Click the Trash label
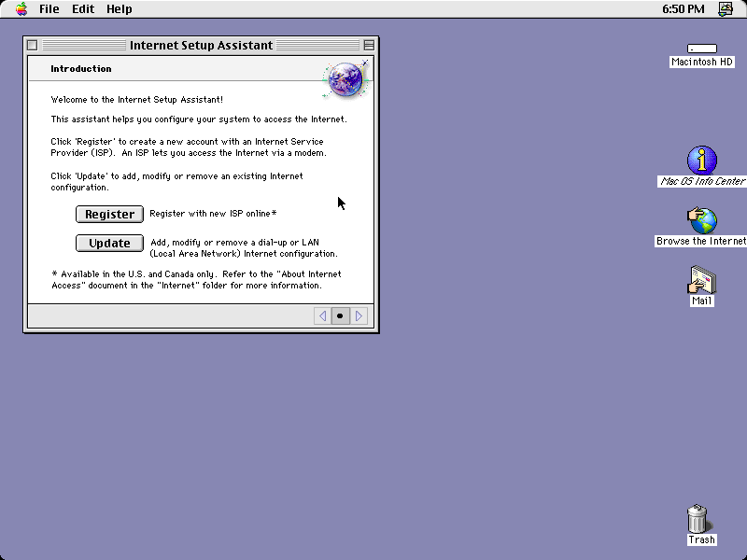The image size is (747, 560). (702, 539)
